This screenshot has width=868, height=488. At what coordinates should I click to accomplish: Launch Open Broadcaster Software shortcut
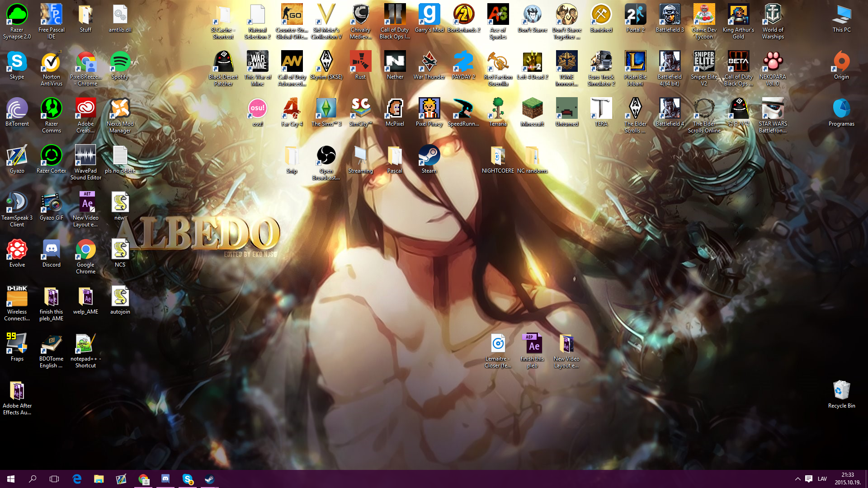point(326,162)
